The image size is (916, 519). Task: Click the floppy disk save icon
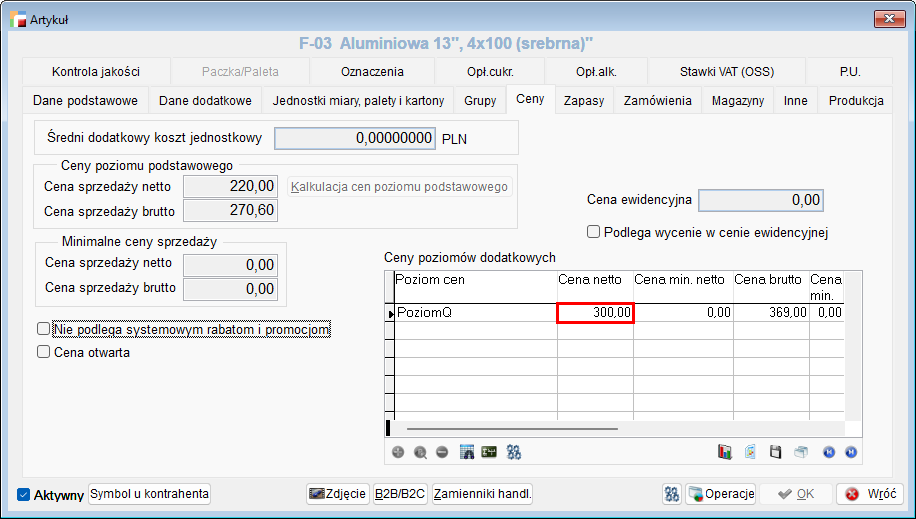tap(775, 452)
